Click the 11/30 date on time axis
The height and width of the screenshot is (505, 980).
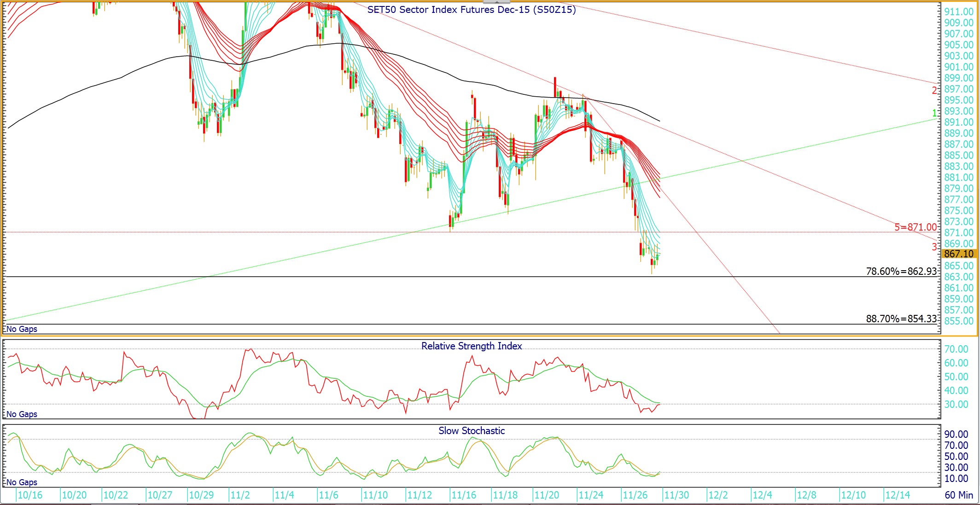pyautogui.click(x=677, y=495)
